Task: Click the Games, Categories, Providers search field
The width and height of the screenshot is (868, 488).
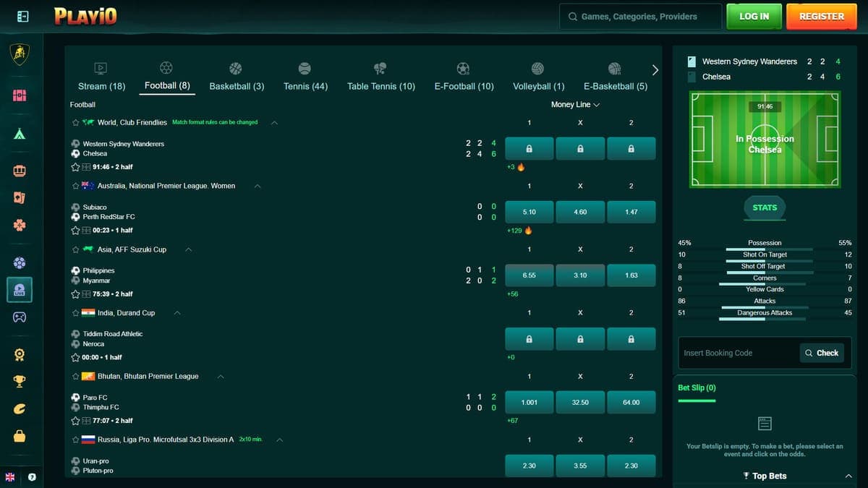Action: (x=640, y=16)
